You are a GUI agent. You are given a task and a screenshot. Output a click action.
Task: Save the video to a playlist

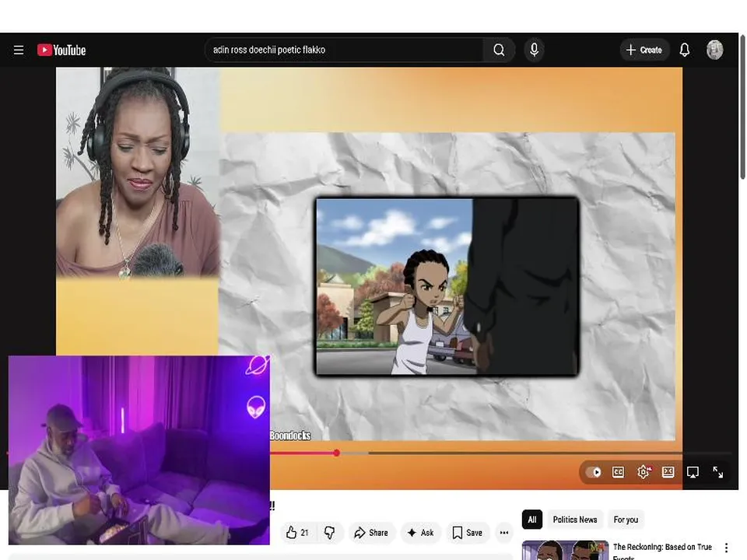point(468,532)
